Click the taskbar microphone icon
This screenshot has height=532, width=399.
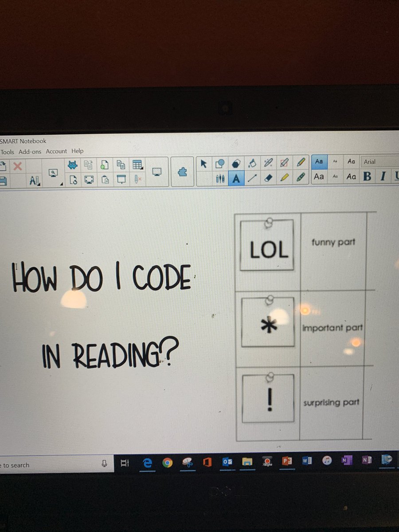pyautogui.click(x=104, y=464)
